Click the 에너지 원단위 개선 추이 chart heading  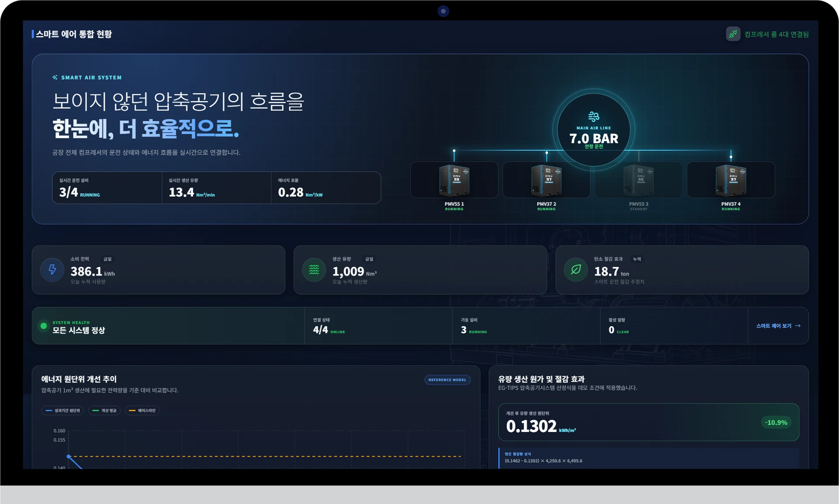pos(79,379)
